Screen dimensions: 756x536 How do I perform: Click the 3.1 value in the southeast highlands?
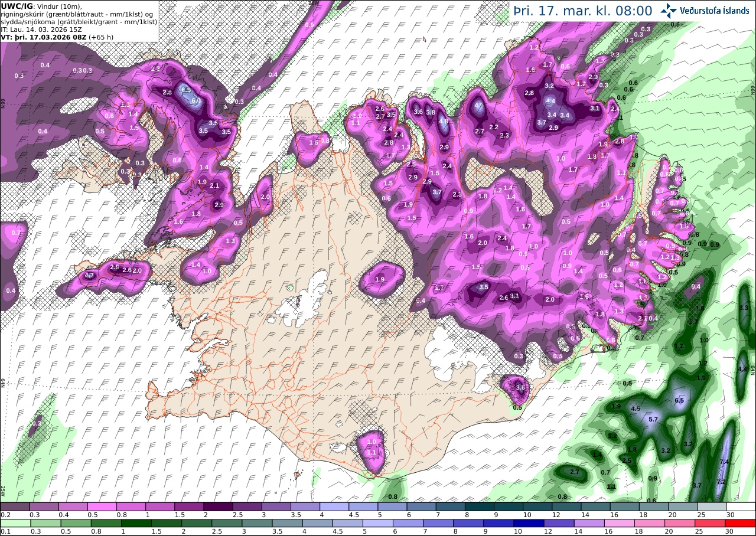pyautogui.click(x=515, y=296)
